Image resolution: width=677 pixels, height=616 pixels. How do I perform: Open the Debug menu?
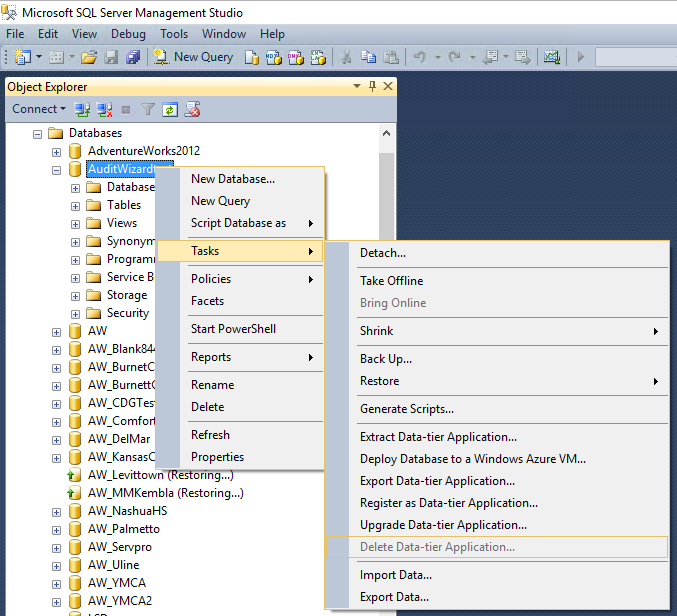[x=128, y=34]
